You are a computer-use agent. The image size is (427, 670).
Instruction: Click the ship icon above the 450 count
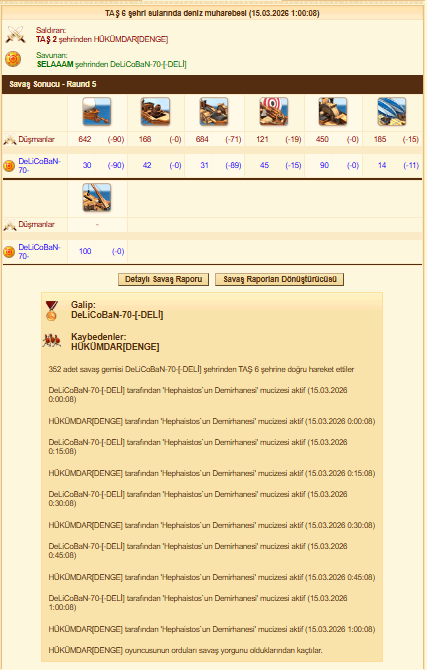333,111
